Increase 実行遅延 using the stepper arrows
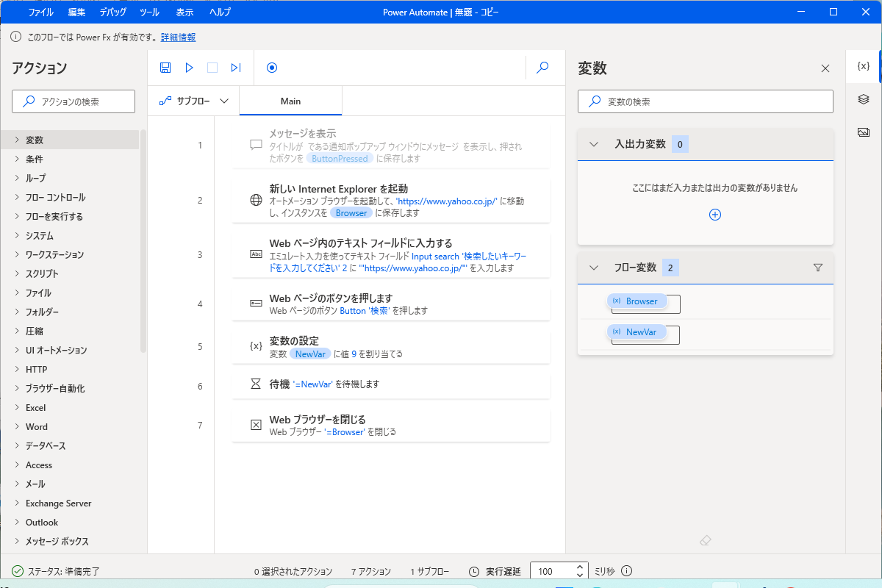The width and height of the screenshot is (882, 588). point(580,566)
